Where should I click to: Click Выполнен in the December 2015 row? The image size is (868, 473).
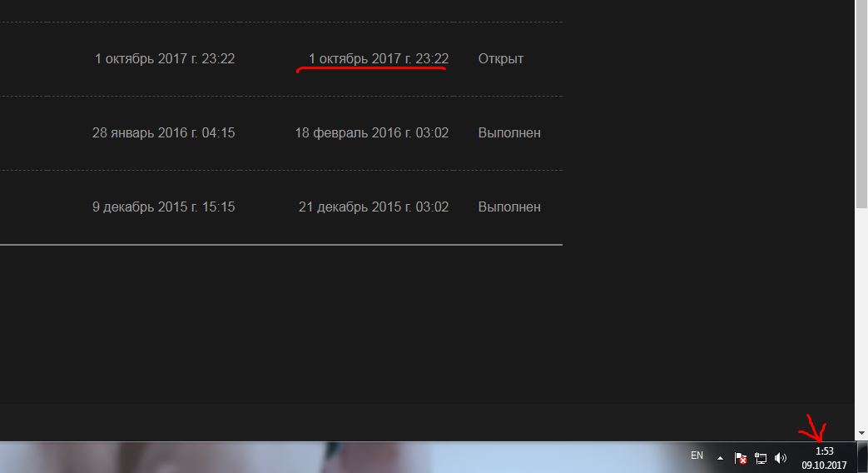(x=509, y=207)
